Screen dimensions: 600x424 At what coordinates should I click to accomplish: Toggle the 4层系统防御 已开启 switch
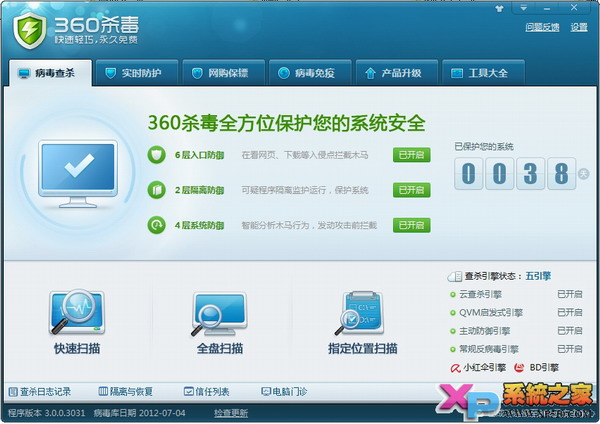[x=411, y=225]
